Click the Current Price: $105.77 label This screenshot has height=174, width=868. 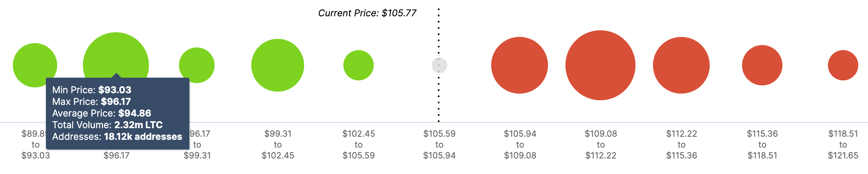tap(367, 13)
